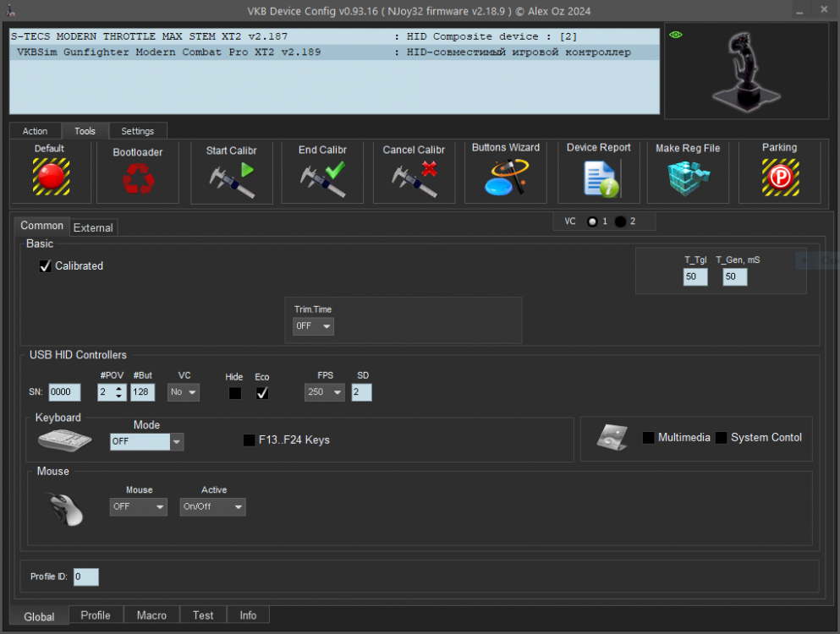Click the app icon in the title bar

[x=11, y=11]
